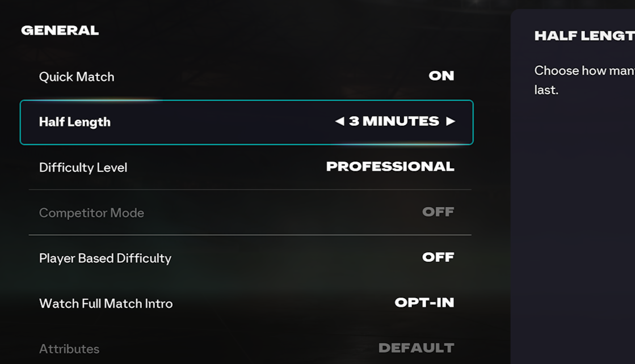Viewport: 635px width, 364px height.
Task: Select the Quick Match row label
Action: [x=77, y=77]
